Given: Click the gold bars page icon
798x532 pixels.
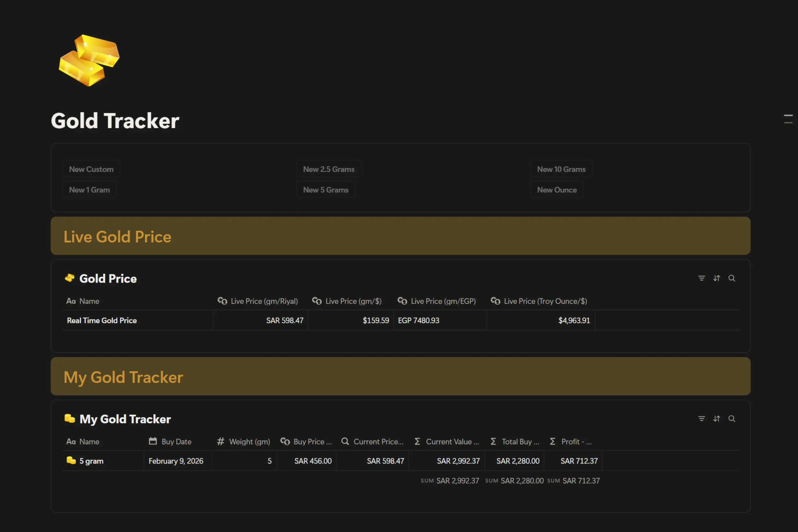Looking at the screenshot, I should (89, 60).
